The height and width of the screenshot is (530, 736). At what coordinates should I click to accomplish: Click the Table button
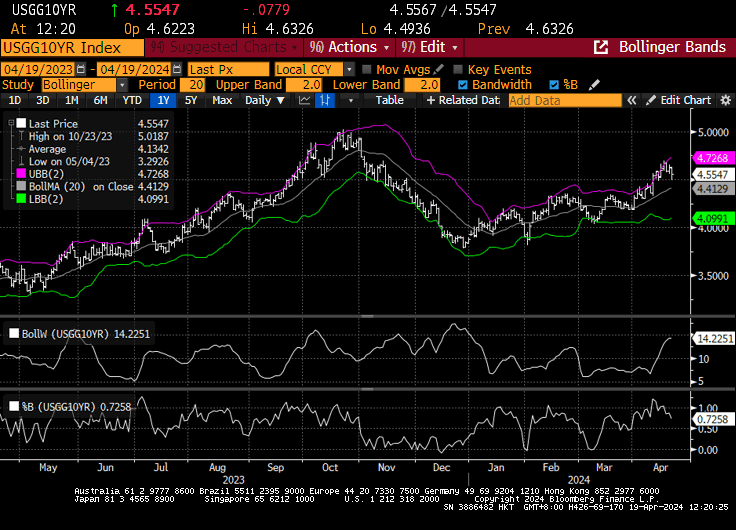pyautogui.click(x=390, y=100)
